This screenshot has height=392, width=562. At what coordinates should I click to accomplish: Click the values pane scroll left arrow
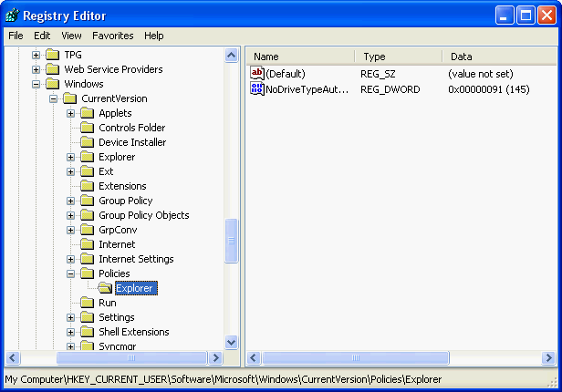(x=254, y=357)
